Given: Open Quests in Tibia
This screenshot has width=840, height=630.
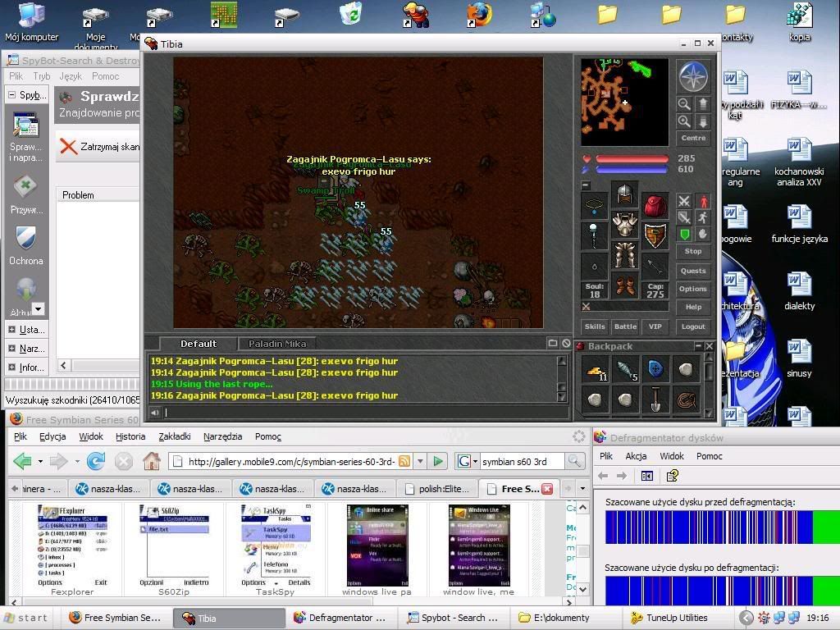Looking at the screenshot, I should click(x=693, y=271).
